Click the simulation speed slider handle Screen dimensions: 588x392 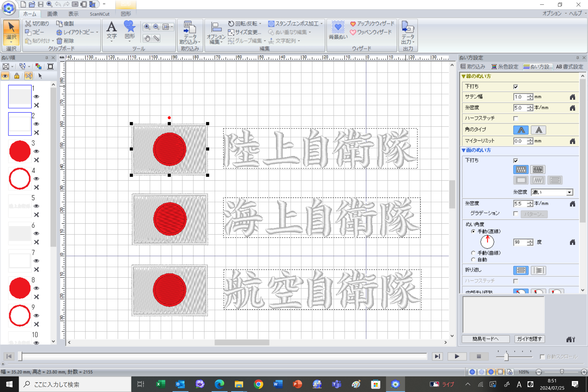(506, 357)
